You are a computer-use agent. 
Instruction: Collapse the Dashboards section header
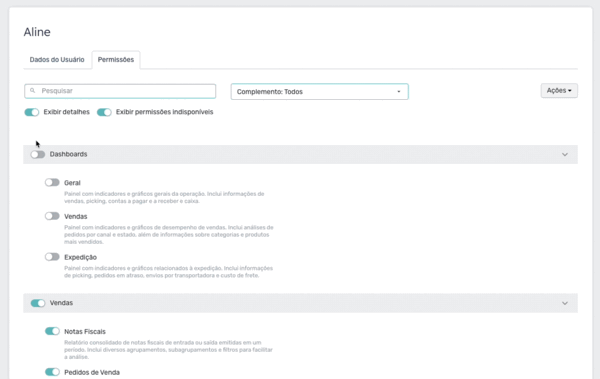coord(300,155)
